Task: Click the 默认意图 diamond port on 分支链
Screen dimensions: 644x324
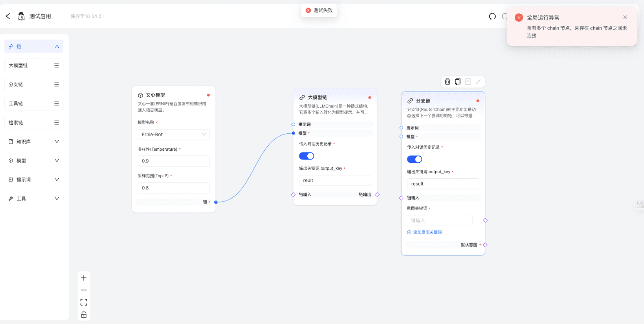Action: (x=485, y=245)
